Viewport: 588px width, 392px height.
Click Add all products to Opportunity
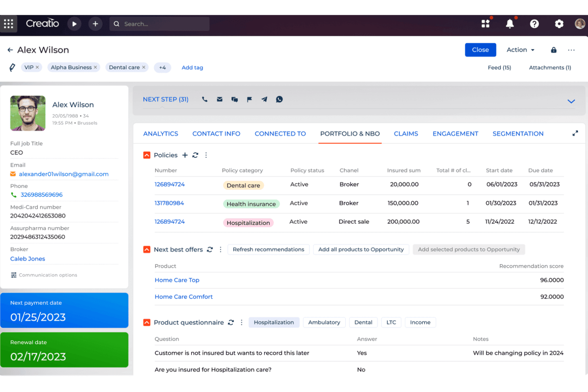click(361, 249)
